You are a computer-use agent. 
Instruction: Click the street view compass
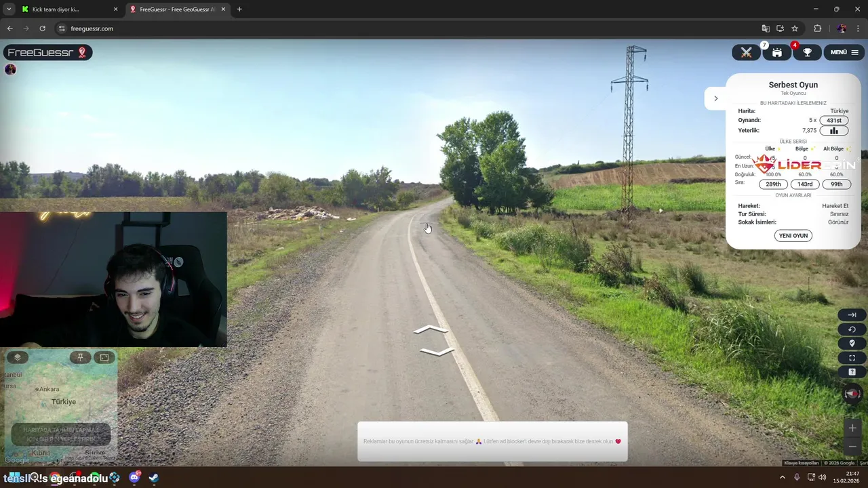pos(852,393)
